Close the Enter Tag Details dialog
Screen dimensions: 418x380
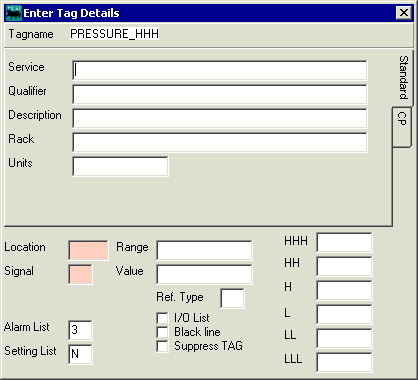click(404, 13)
